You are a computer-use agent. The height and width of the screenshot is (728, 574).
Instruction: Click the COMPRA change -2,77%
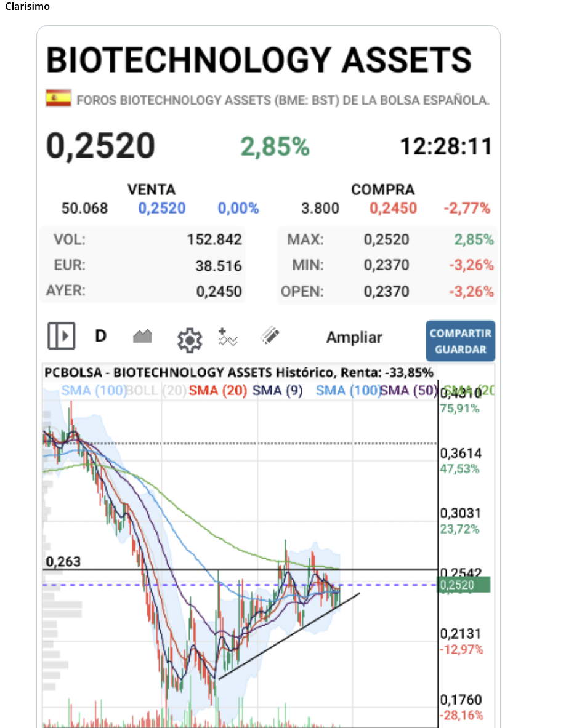click(467, 208)
